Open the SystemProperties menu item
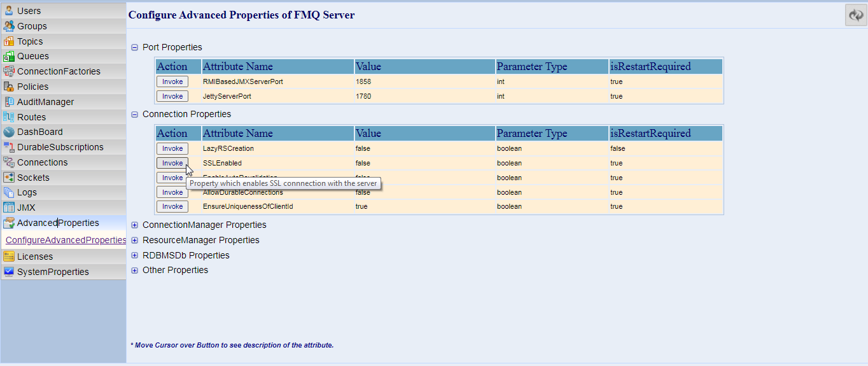This screenshot has height=366, width=868. coord(64,272)
